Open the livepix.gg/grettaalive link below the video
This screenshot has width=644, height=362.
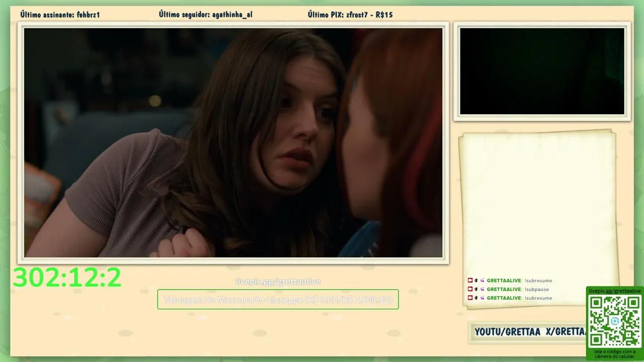coord(278,282)
